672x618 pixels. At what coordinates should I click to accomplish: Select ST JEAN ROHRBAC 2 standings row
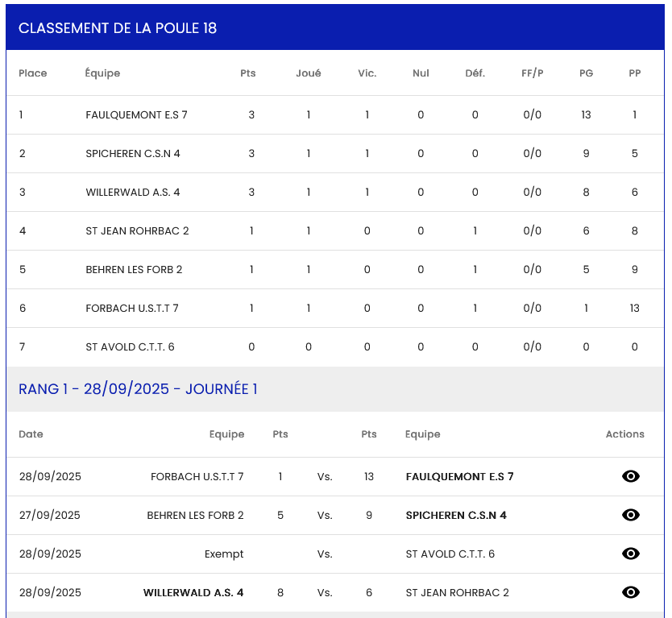click(137, 230)
